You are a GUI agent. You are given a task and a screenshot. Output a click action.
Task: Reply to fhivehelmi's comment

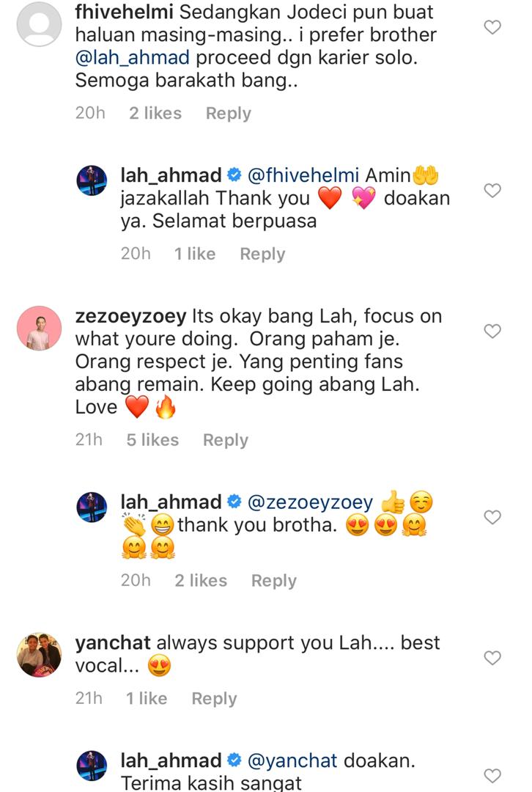click(228, 114)
